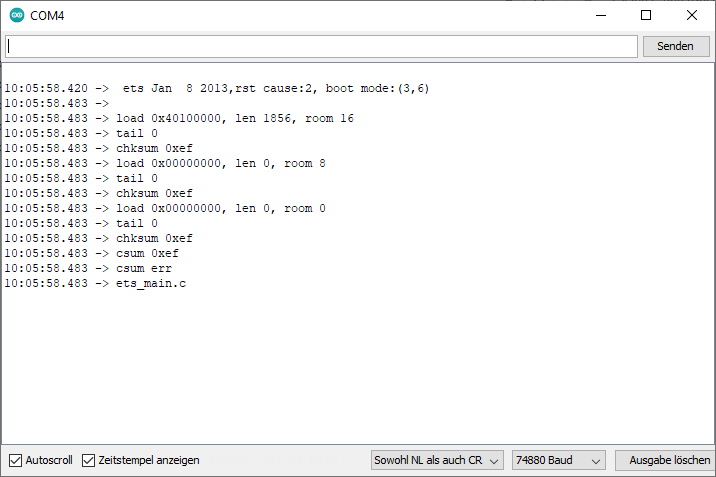Select the 'csum err' output line

click(x=88, y=268)
